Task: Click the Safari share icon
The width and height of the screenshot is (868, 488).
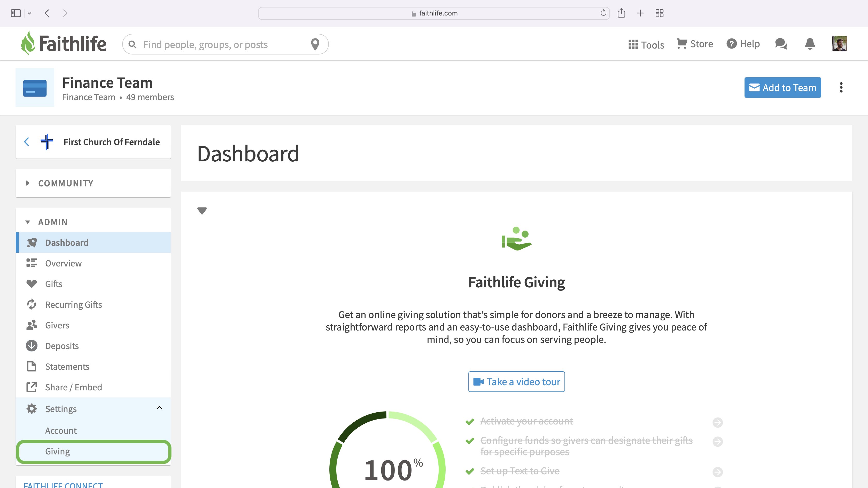Action: [x=621, y=13]
